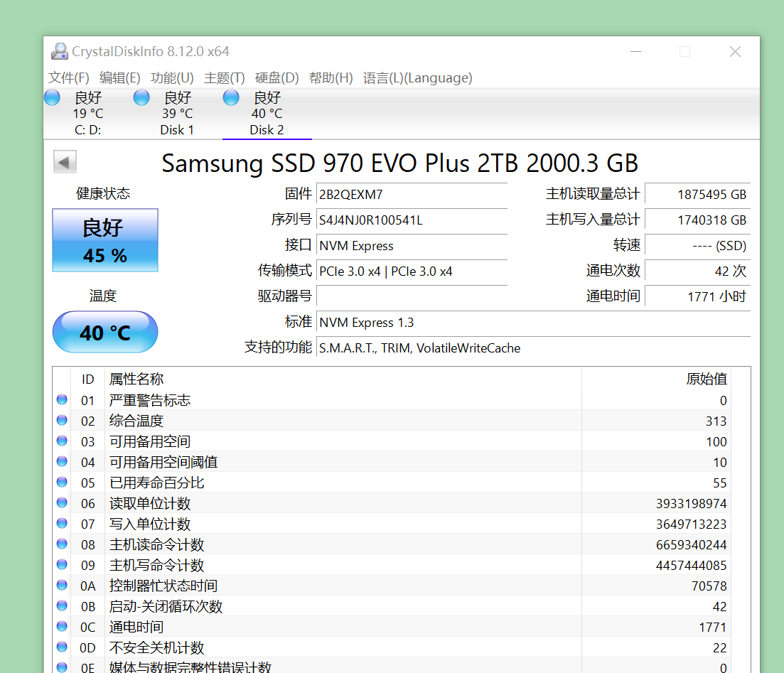The image size is (784, 673).
Task: Minimize the CrystalDiskInfo window
Action: 636,51
